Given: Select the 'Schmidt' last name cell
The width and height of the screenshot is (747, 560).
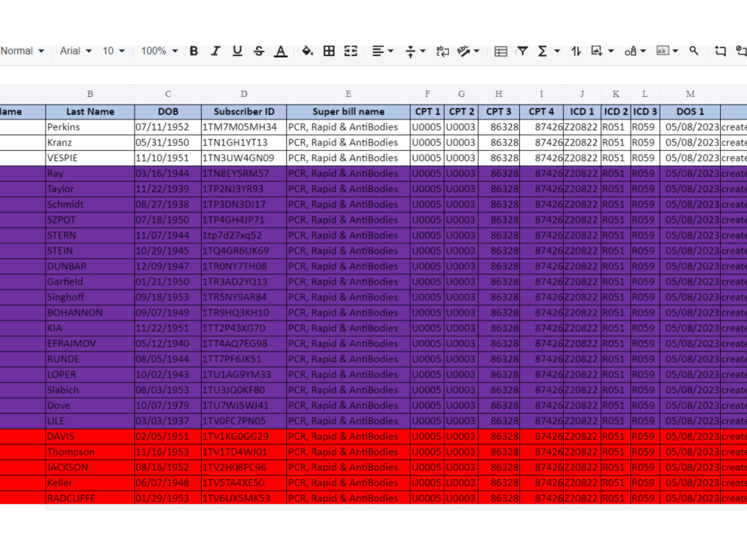Looking at the screenshot, I should [x=90, y=205].
